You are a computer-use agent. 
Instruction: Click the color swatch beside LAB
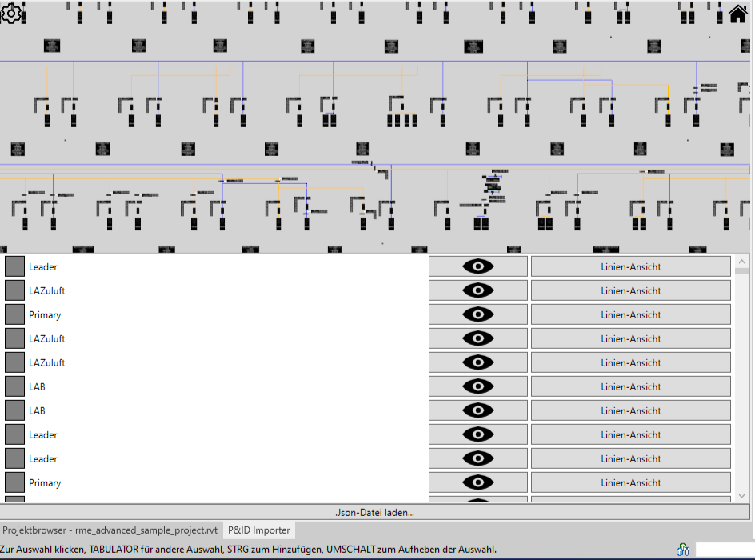coord(13,386)
